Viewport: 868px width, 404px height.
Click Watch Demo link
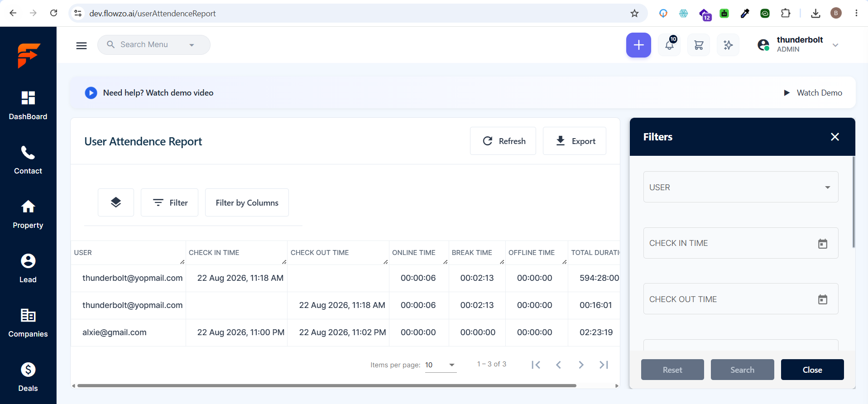pos(813,93)
